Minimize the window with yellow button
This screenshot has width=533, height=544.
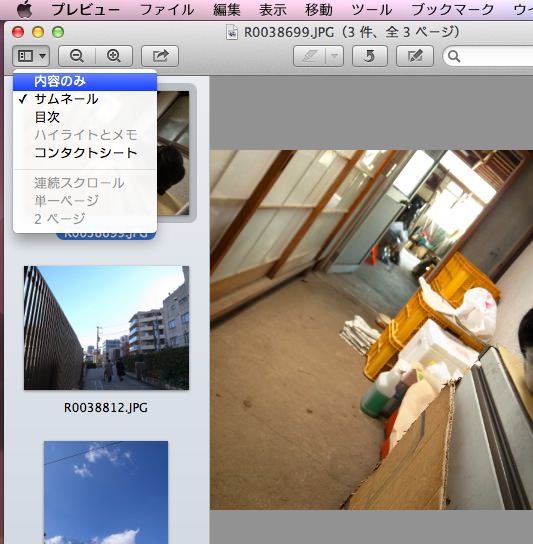[38, 32]
